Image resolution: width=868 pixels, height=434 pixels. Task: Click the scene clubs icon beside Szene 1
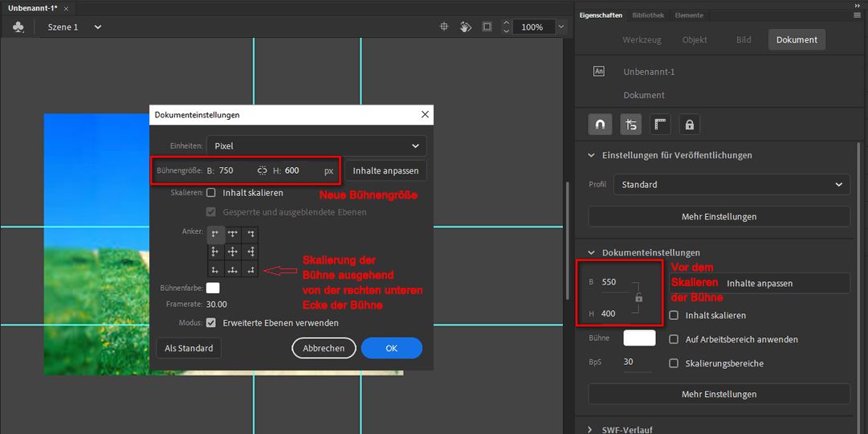click(x=18, y=27)
